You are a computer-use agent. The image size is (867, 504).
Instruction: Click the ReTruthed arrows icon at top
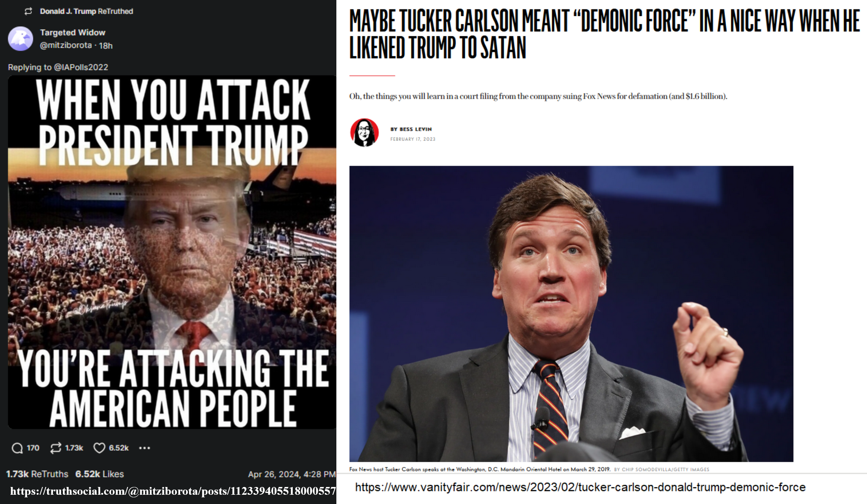point(28,11)
